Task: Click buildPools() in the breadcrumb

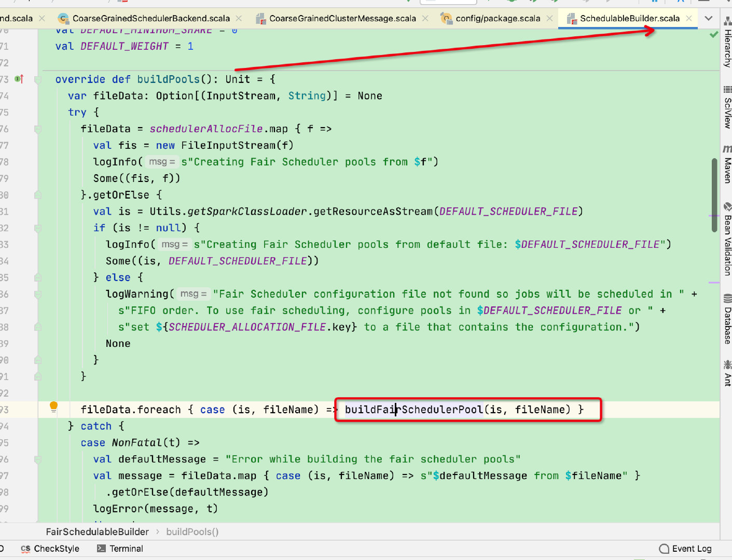Action: (x=192, y=532)
